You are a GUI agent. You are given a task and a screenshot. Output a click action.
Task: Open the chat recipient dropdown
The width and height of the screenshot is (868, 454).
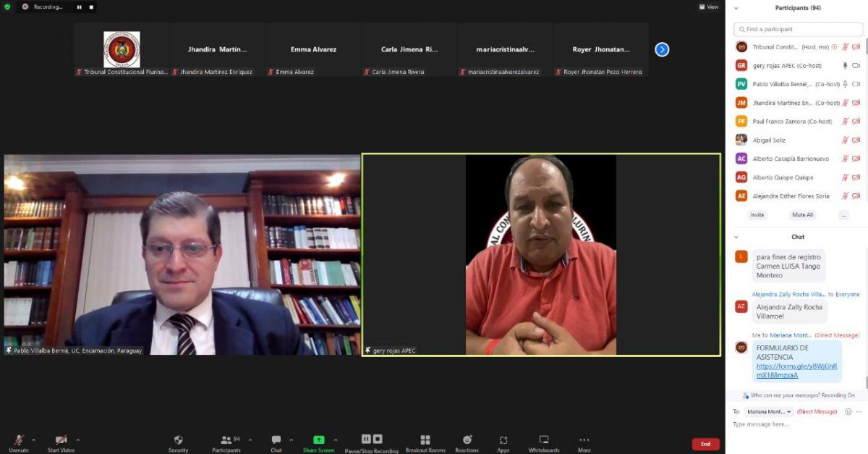click(769, 411)
